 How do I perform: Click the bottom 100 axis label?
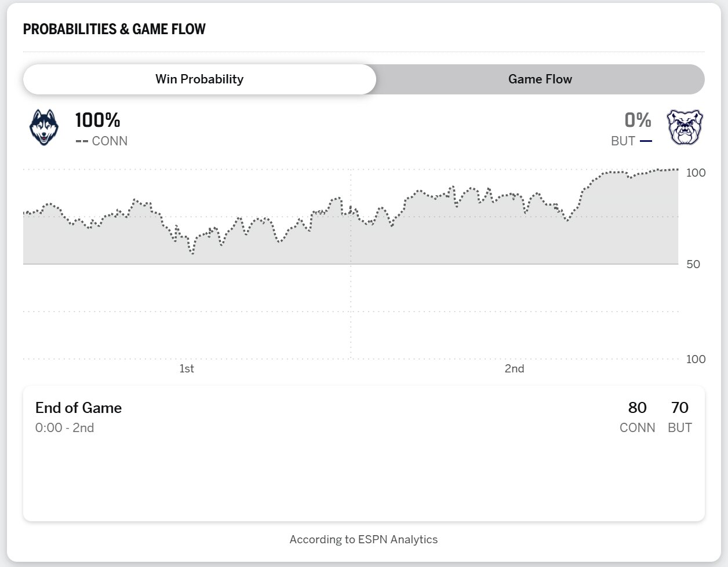(696, 359)
